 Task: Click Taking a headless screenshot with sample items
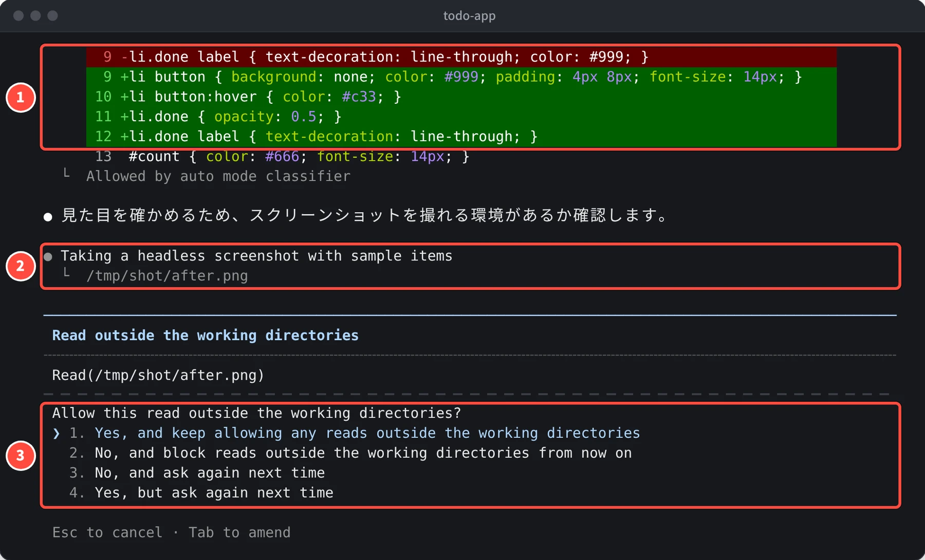click(x=256, y=256)
